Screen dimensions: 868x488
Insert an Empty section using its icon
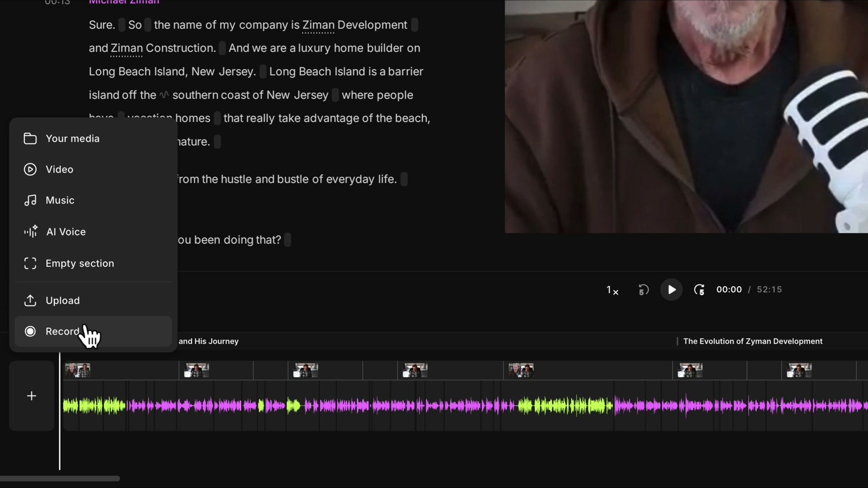(30, 263)
